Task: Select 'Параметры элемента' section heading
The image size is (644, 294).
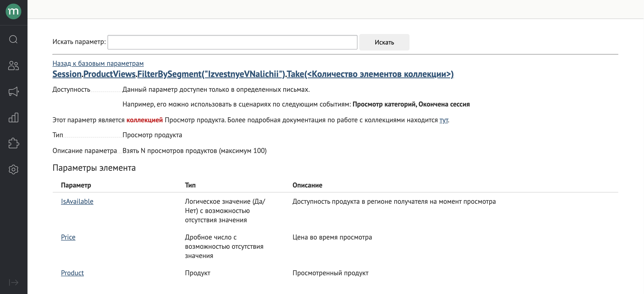Action: coord(94,168)
